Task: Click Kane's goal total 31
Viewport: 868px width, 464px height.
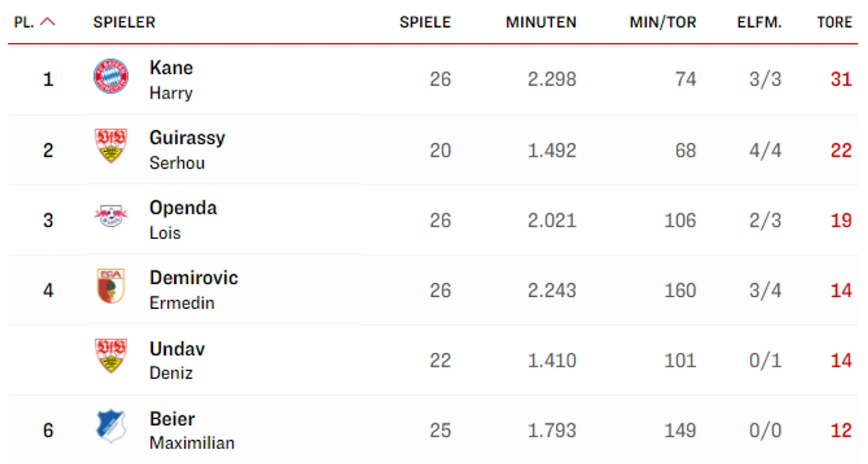Action: tap(841, 79)
